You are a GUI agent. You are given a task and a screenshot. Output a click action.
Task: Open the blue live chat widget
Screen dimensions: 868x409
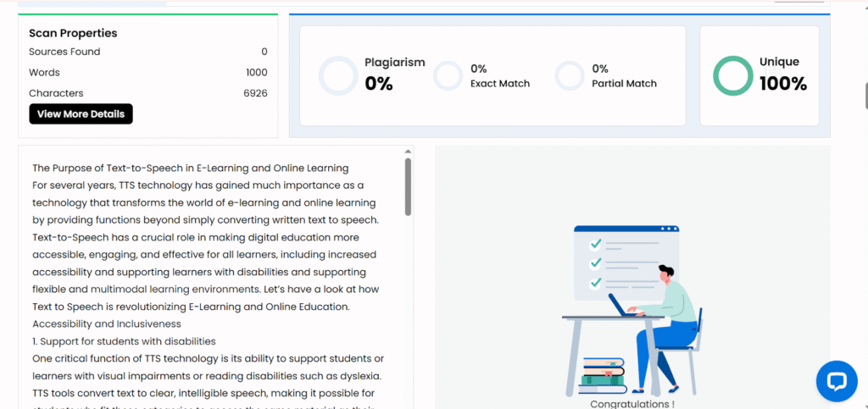836,381
